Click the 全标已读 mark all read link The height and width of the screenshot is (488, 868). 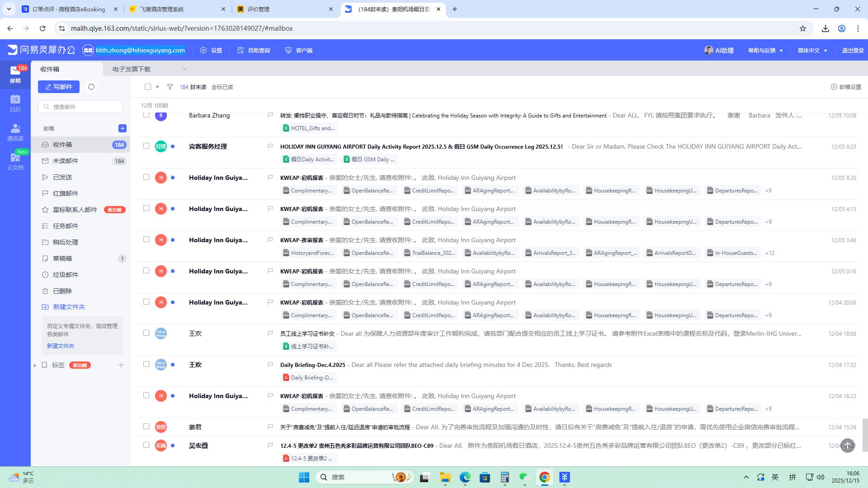click(x=222, y=87)
